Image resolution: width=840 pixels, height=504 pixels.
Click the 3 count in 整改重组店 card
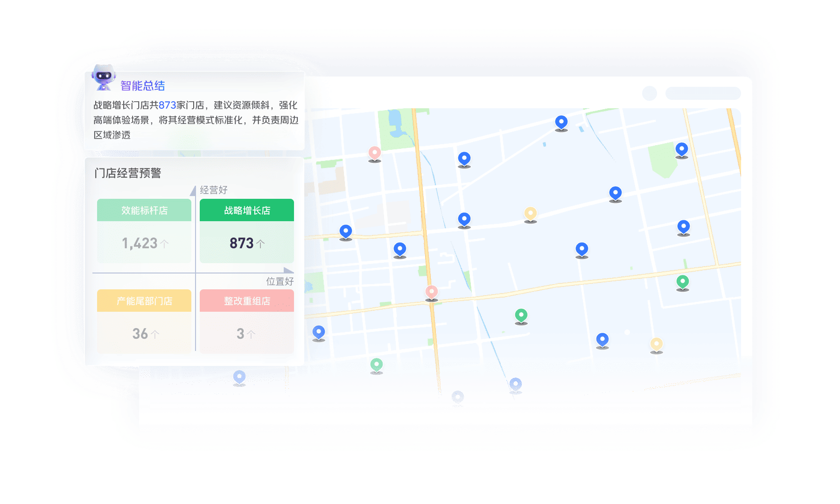click(x=240, y=334)
